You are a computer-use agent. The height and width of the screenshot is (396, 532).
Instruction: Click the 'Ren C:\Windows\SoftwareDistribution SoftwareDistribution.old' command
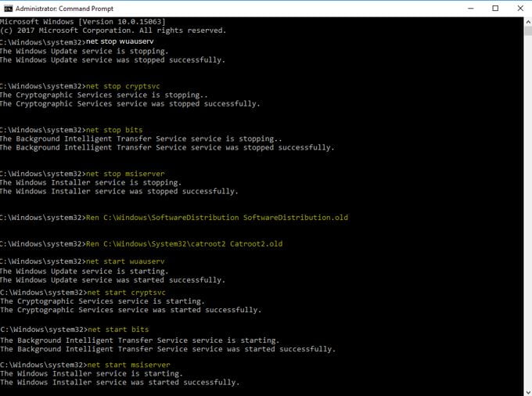(217, 218)
